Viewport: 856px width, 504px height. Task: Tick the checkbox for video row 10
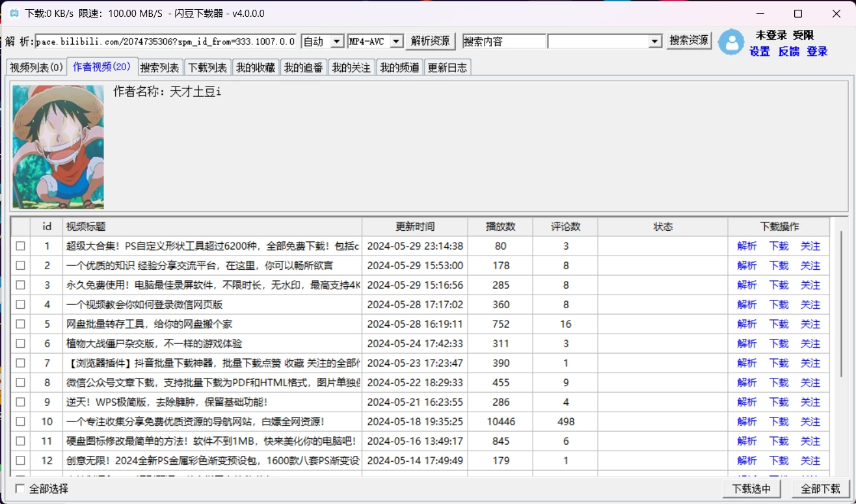point(21,421)
